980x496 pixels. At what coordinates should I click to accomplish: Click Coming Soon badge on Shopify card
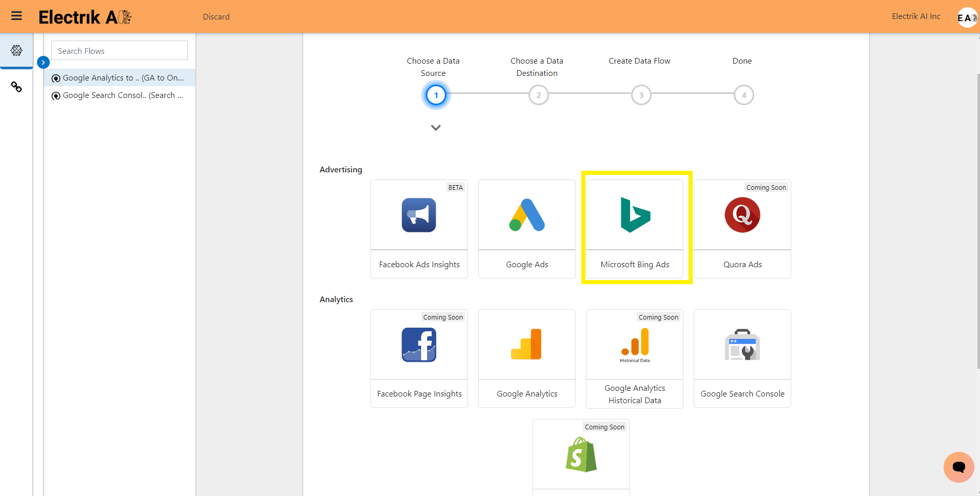(604, 427)
